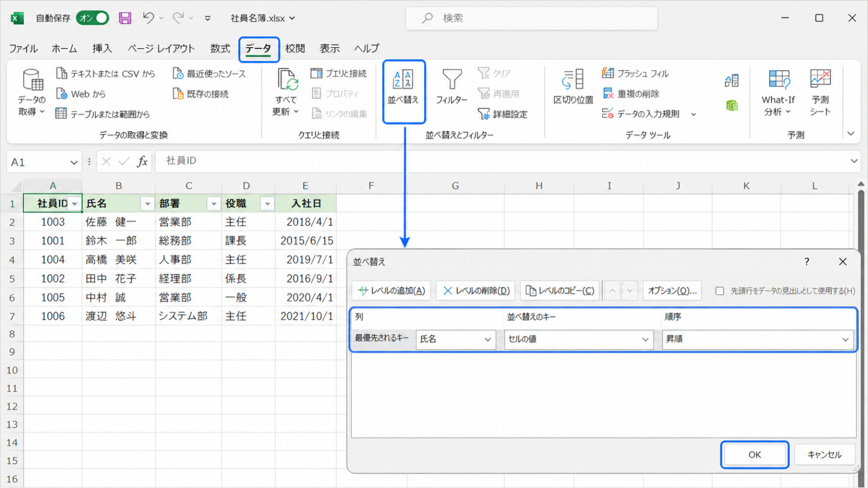
Task: Open the 役職 header filter arrow
Action: pyautogui.click(x=267, y=204)
